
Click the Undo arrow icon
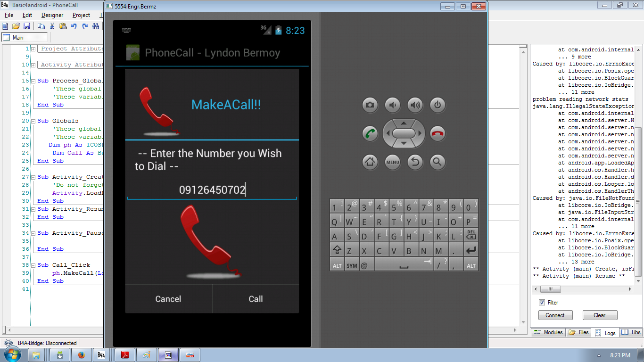pos(74,26)
